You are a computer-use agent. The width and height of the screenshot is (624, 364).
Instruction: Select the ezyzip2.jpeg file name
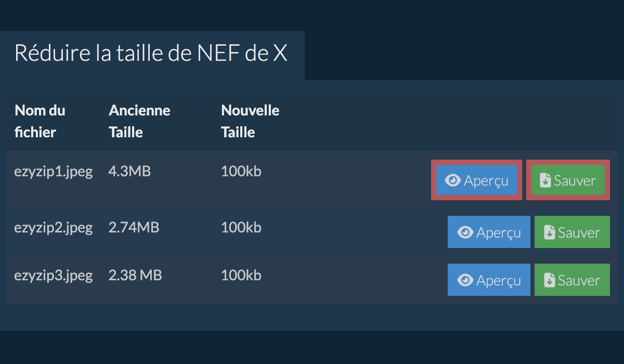click(54, 227)
